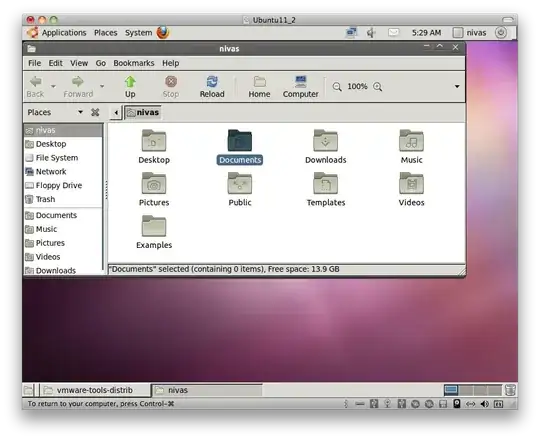This screenshot has width=540, height=440.
Task: Open the Trash icon in bottom panel
Action: coord(510,390)
